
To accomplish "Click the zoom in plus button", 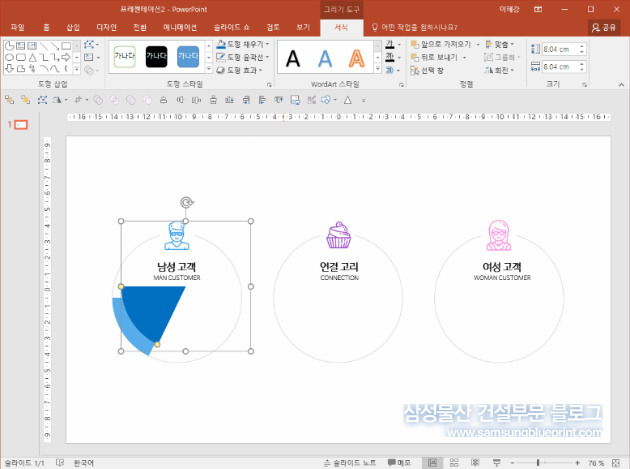I will tap(577, 463).
